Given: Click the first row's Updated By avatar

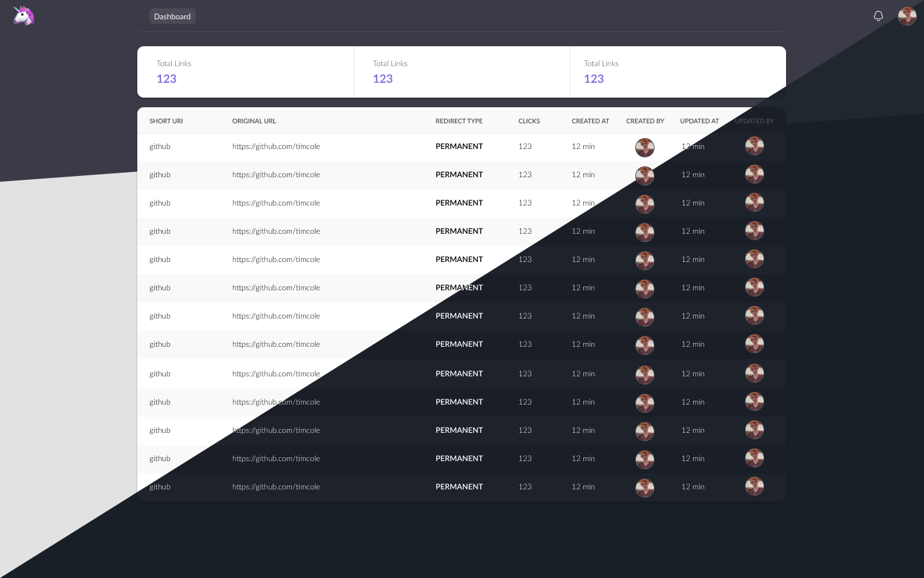Looking at the screenshot, I should (x=755, y=146).
